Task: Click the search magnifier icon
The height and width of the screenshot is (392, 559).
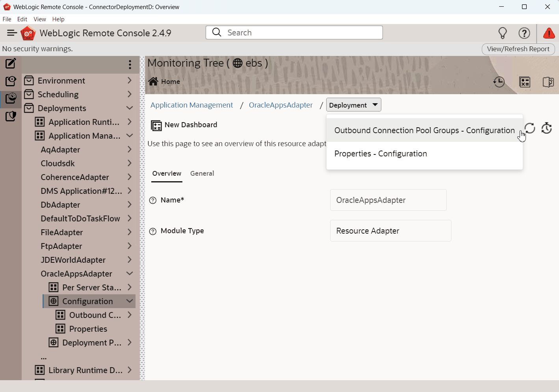Action: (x=217, y=32)
